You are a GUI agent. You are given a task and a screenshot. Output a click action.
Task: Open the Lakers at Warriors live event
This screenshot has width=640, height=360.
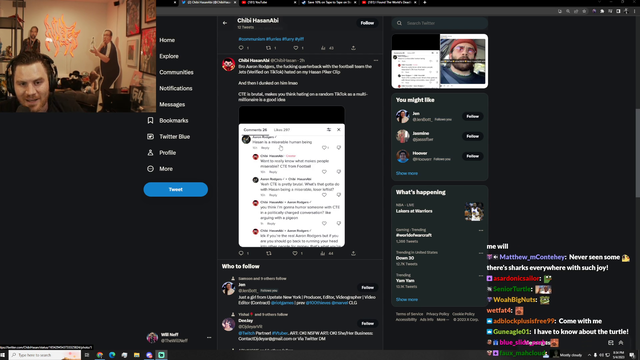[440, 211]
